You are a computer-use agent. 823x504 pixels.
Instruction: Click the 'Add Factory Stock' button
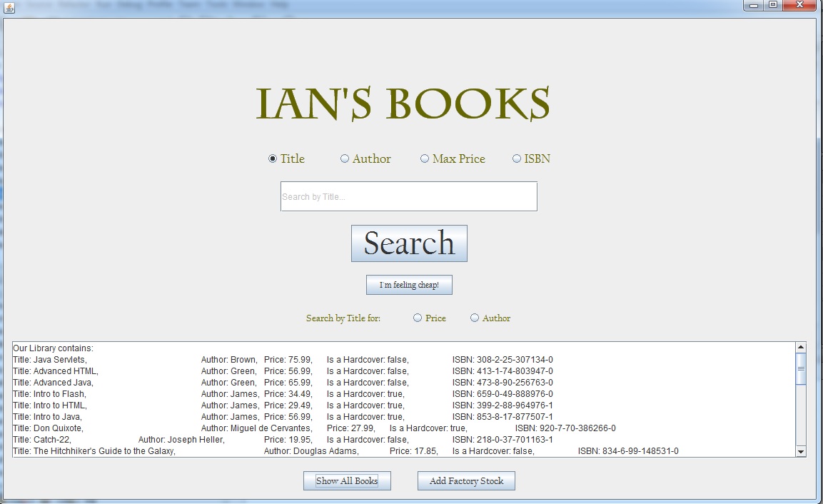click(x=466, y=480)
